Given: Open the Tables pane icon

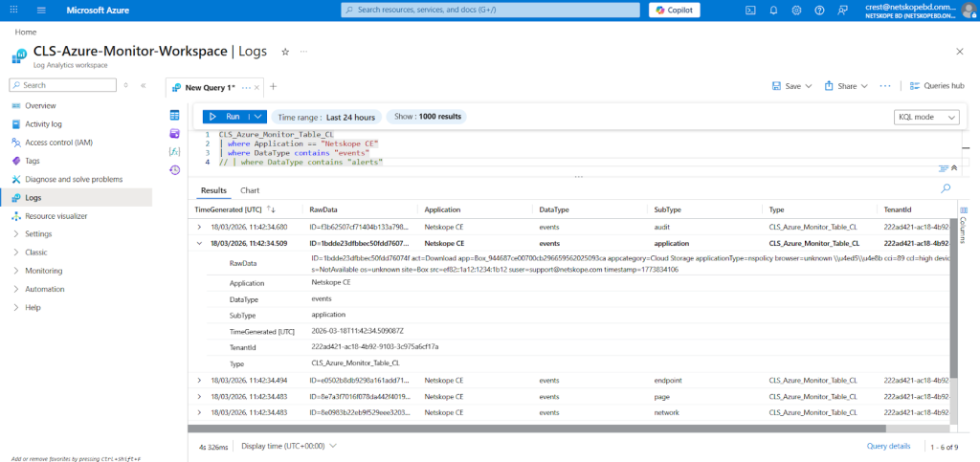Looking at the screenshot, I should pos(174,116).
